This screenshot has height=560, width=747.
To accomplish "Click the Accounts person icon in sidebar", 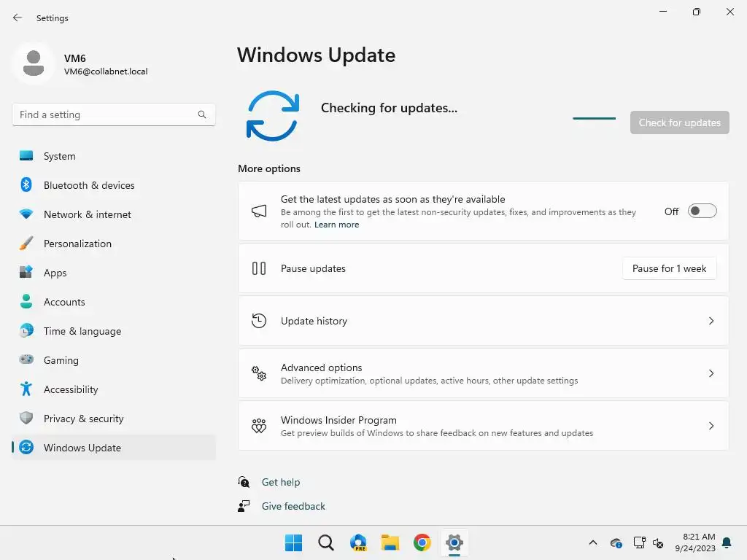I will (26, 301).
